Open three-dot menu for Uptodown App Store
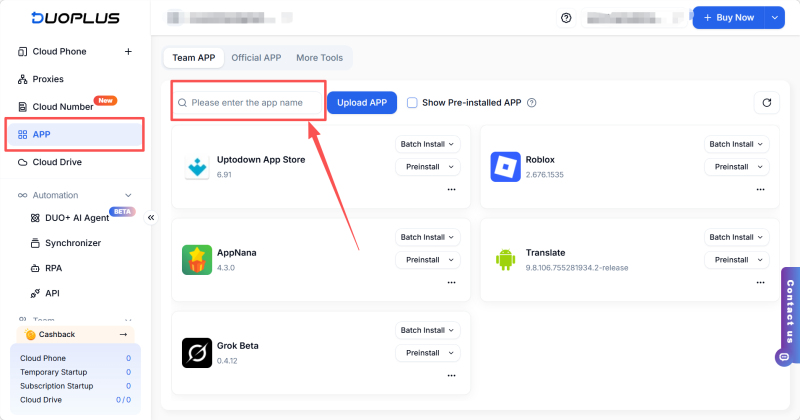The image size is (800, 420). (451, 189)
